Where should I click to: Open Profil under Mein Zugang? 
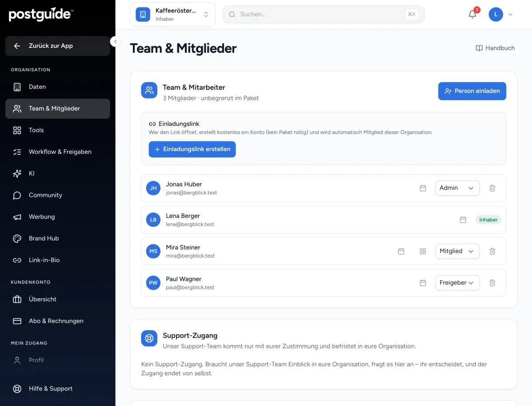[x=58, y=360]
